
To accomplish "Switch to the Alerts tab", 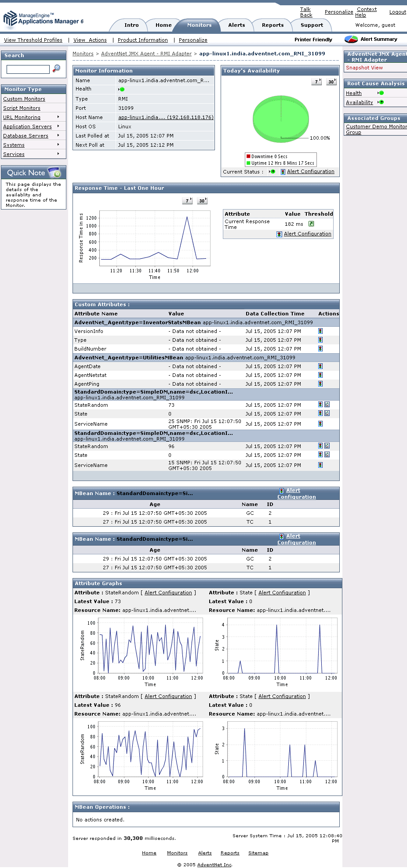I will [236, 25].
